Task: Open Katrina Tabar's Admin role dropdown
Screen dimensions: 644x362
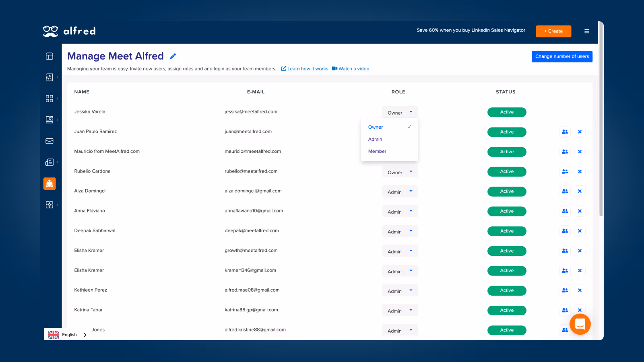Action: click(x=400, y=310)
